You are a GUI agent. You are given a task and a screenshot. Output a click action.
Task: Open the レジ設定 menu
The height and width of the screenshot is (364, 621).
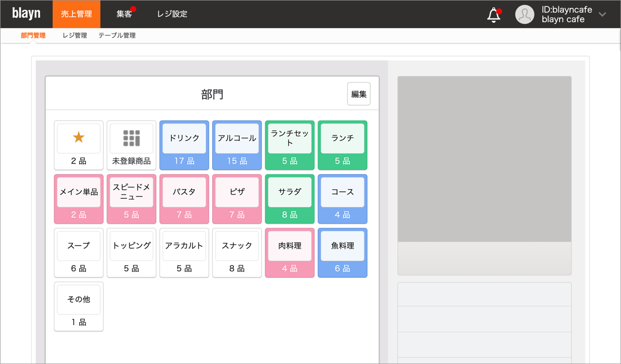(172, 14)
